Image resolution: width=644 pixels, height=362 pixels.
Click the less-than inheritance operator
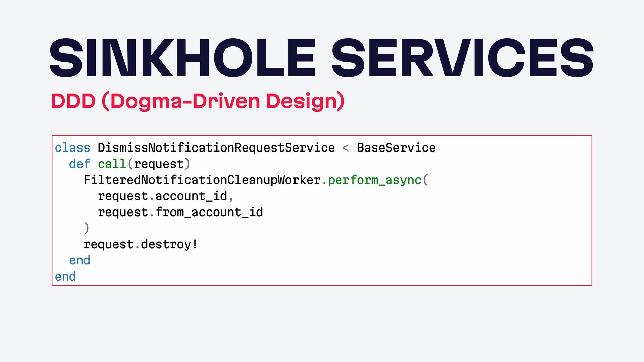pos(346,148)
